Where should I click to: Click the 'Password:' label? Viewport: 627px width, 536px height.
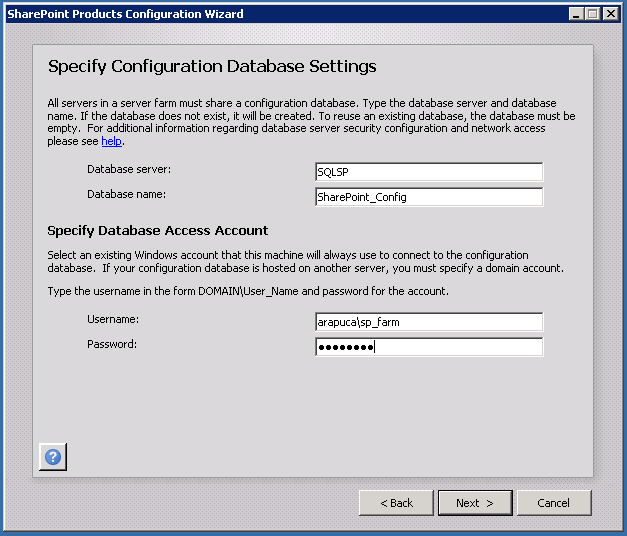[x=112, y=344]
